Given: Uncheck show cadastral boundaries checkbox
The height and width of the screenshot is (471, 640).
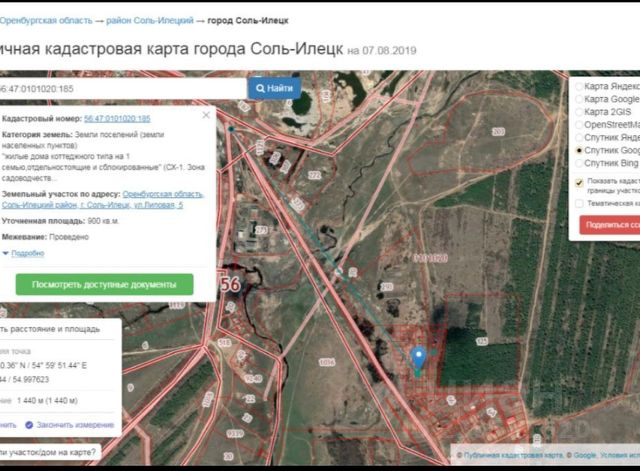Looking at the screenshot, I should [579, 182].
